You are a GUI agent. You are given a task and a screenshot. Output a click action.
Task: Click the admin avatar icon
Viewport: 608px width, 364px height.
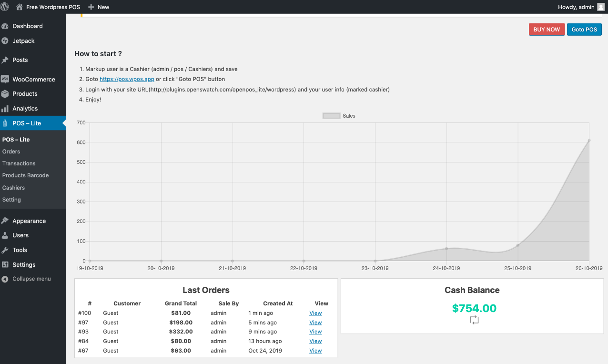coord(601,7)
